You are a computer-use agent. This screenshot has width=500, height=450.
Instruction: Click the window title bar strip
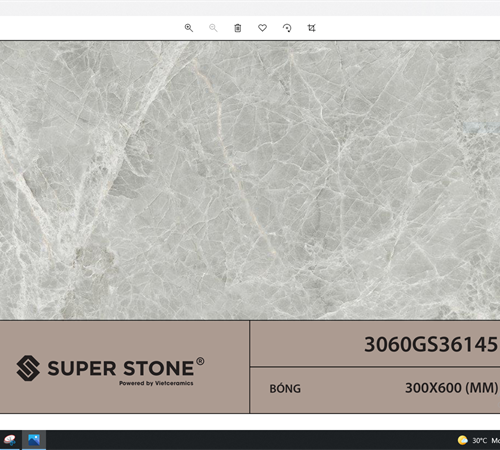point(250,8)
